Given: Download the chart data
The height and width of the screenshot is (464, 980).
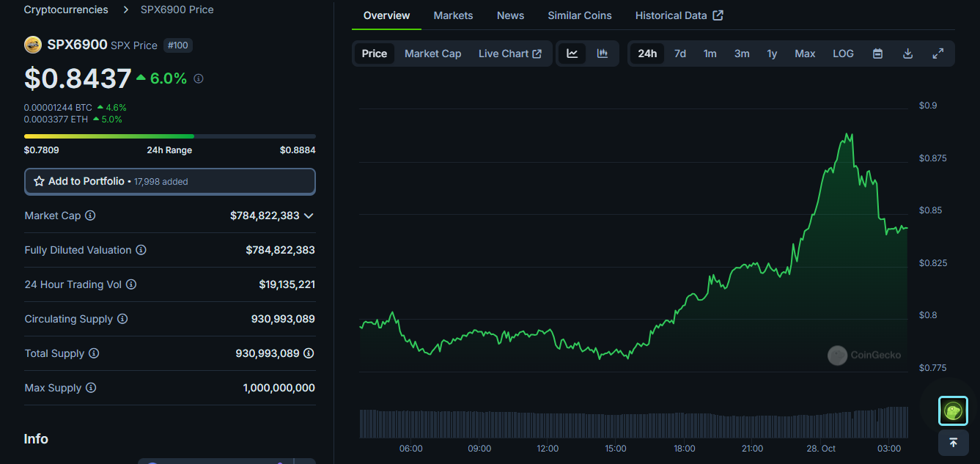Looking at the screenshot, I should (x=907, y=53).
